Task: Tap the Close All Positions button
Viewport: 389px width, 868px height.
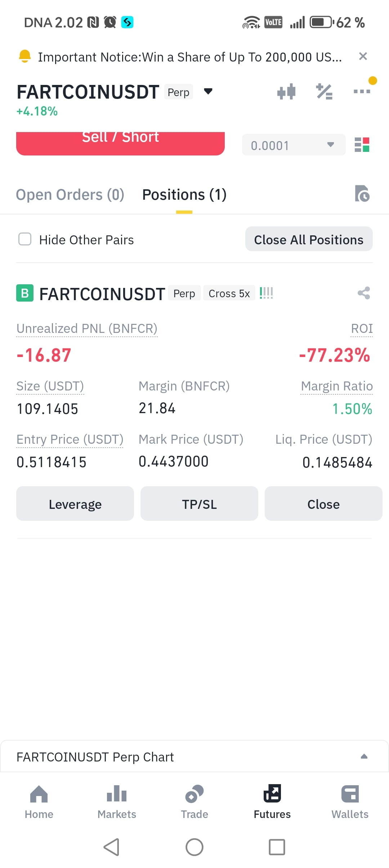Action: (309, 239)
